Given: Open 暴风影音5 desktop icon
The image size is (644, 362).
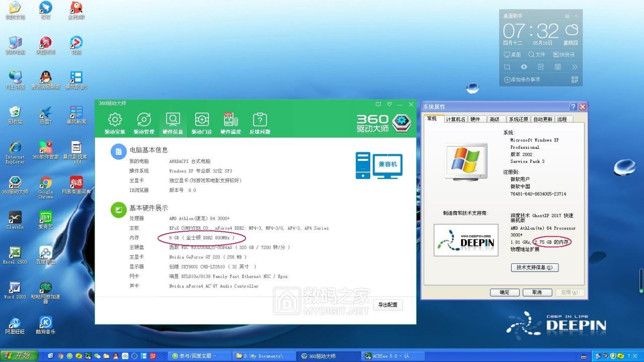Looking at the screenshot, I should pyautogui.click(x=76, y=80).
